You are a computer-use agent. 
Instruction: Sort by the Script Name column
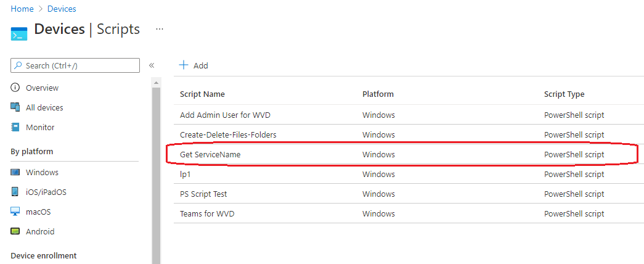(x=203, y=94)
